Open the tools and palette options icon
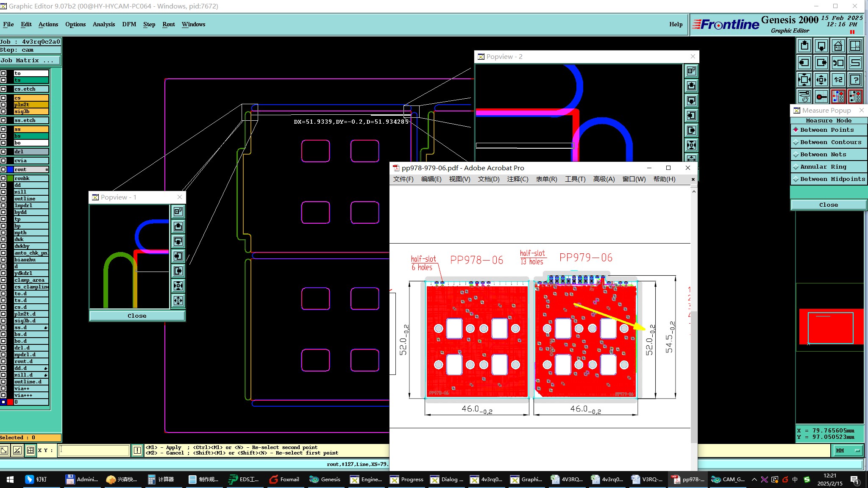 coord(804,97)
